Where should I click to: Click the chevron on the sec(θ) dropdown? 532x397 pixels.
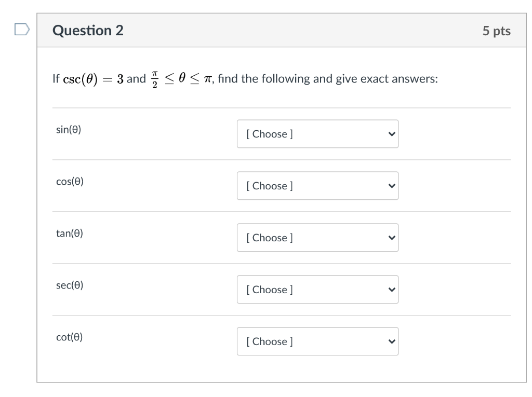point(391,290)
